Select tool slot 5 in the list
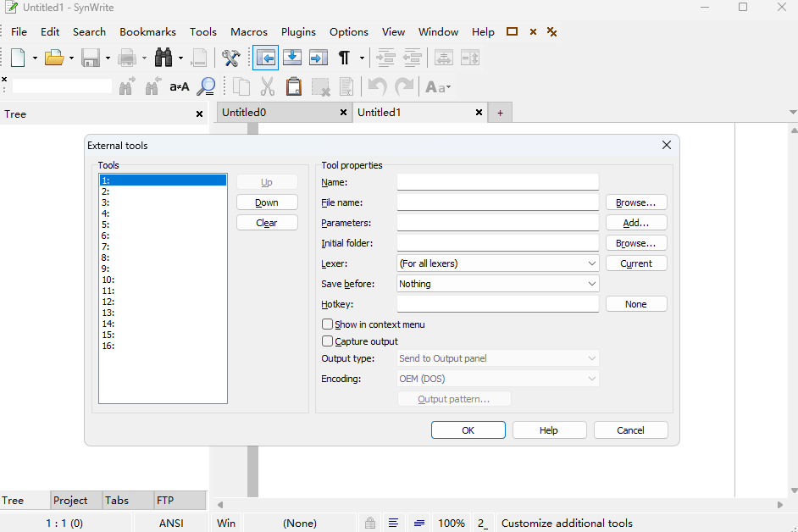This screenshot has height=532, width=798. coord(163,224)
